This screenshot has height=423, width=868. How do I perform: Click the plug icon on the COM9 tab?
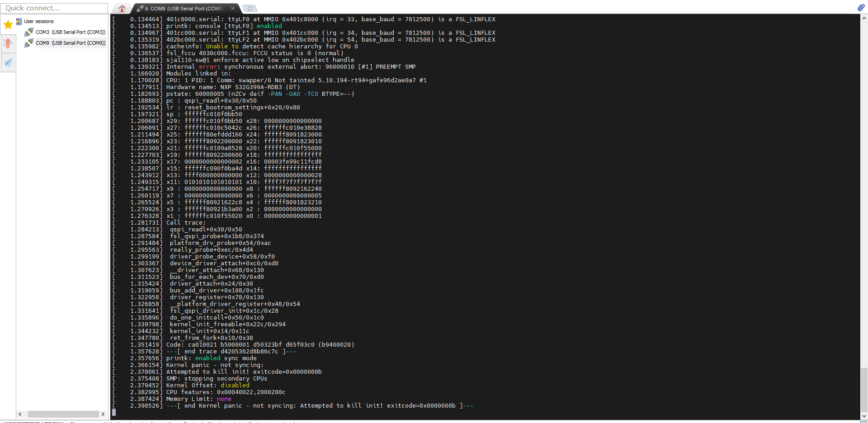point(141,8)
